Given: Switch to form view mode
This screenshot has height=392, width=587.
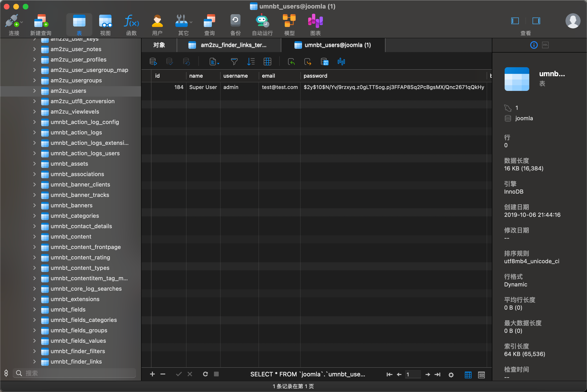Looking at the screenshot, I should (x=481, y=375).
